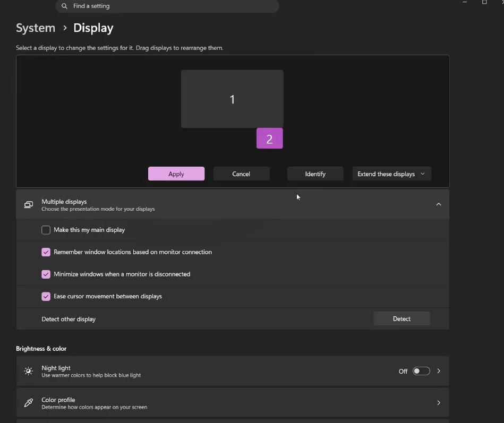Open Color profile chevron arrow

[x=439, y=402]
